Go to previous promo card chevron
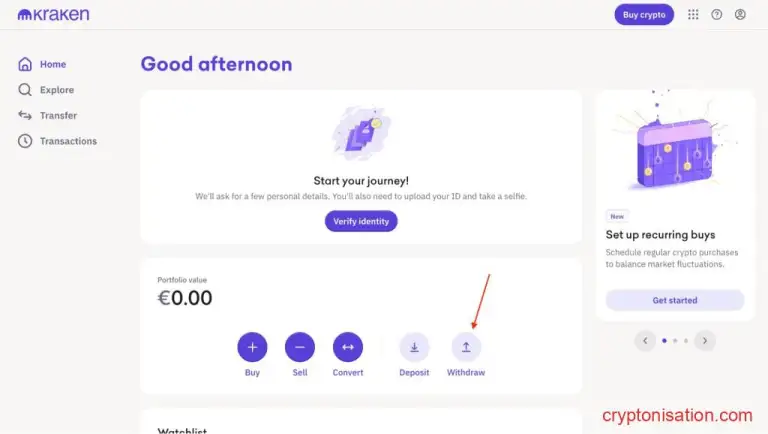This screenshot has height=434, width=768. click(x=645, y=340)
